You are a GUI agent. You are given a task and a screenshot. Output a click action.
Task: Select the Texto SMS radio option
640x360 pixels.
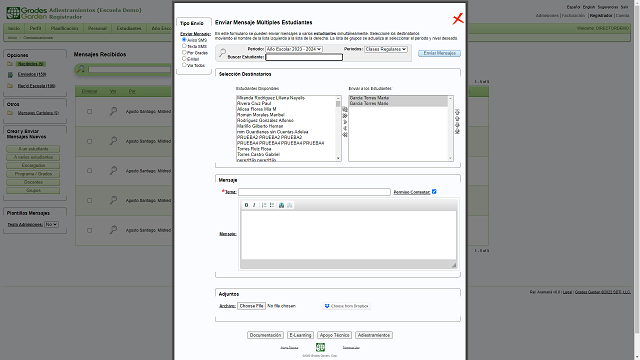184,46
